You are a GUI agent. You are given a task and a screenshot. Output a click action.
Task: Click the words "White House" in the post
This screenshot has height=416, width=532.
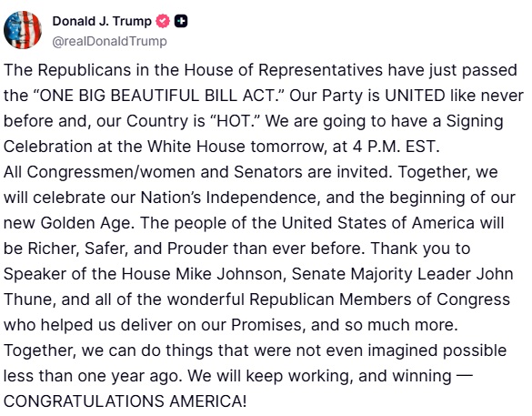(196, 147)
